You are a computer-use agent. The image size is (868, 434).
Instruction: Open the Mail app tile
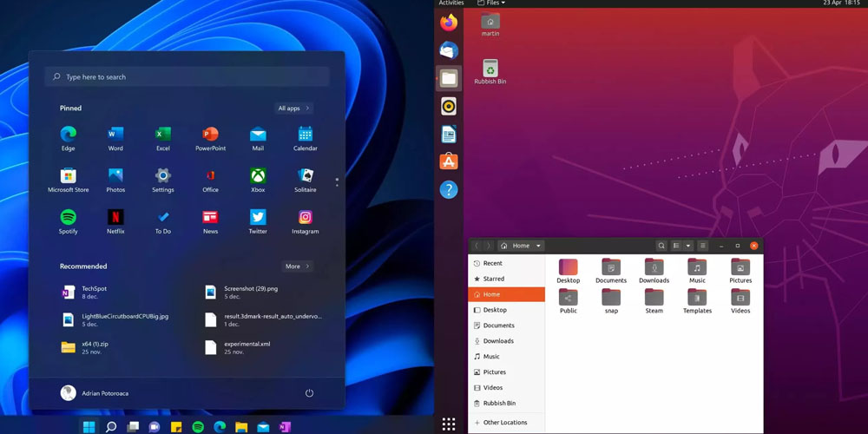258,138
